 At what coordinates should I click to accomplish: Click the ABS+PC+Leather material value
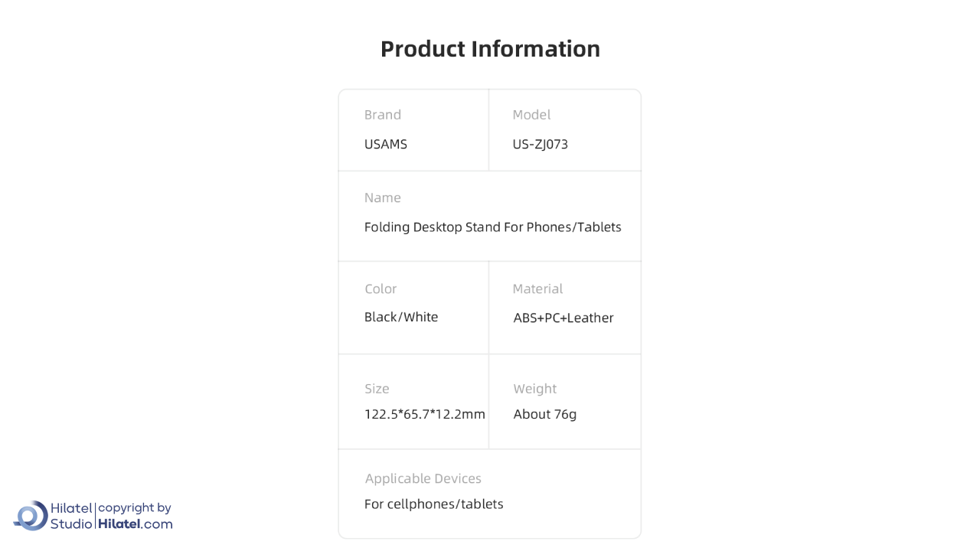coord(563,318)
